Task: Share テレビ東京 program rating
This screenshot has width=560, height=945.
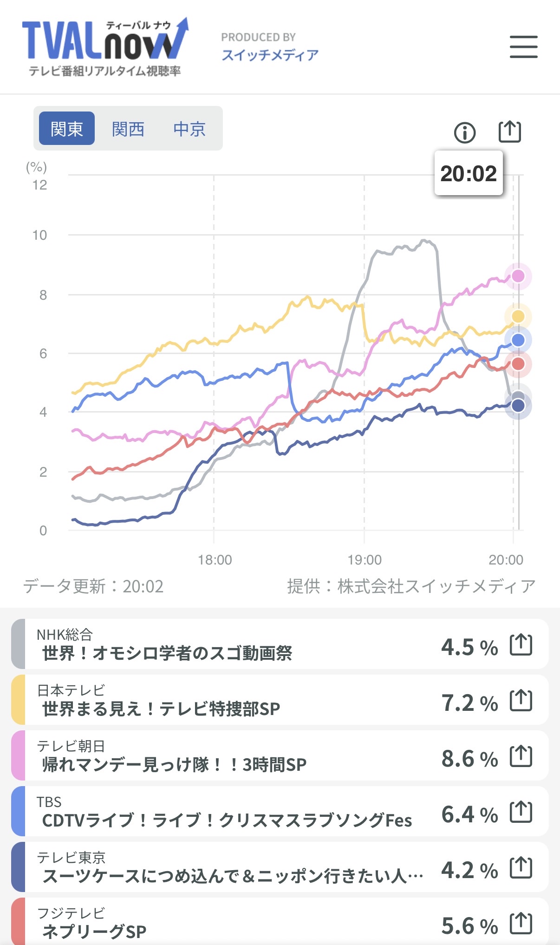Action: 521,868
